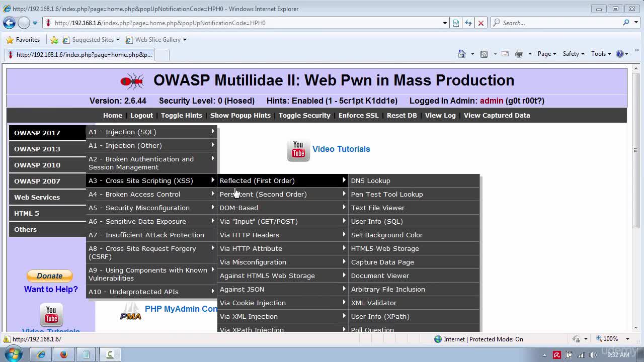The height and width of the screenshot is (362, 644).
Task: Click the View Log link
Action: point(440,115)
